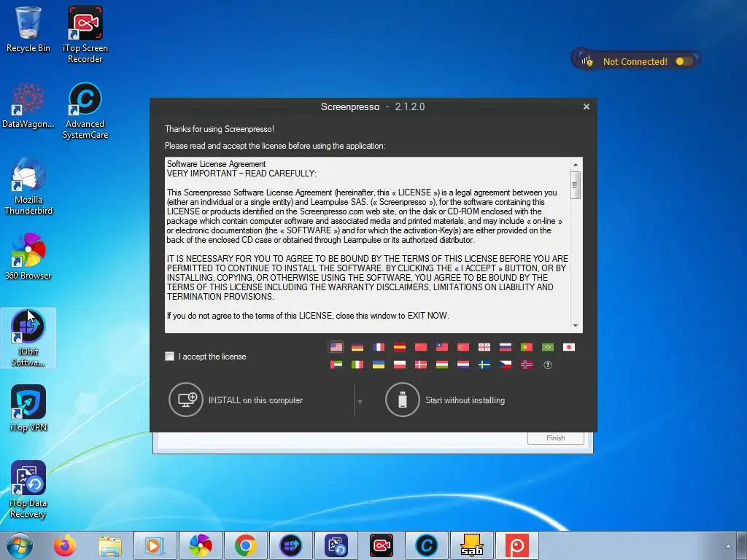Open the Screenpresso taskbar icon
The height and width of the screenshot is (560, 747).
click(517, 545)
